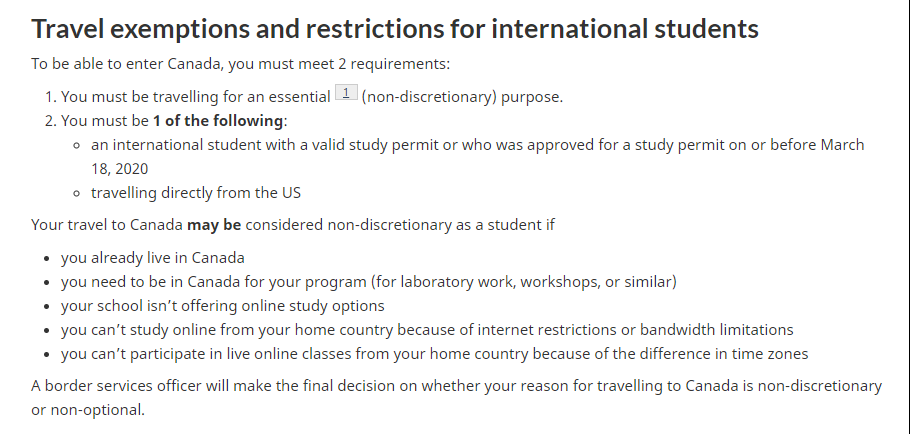The height and width of the screenshot is (434, 910).
Task: Click the internet restrictions or bandwidth bullet
Action: point(427,330)
